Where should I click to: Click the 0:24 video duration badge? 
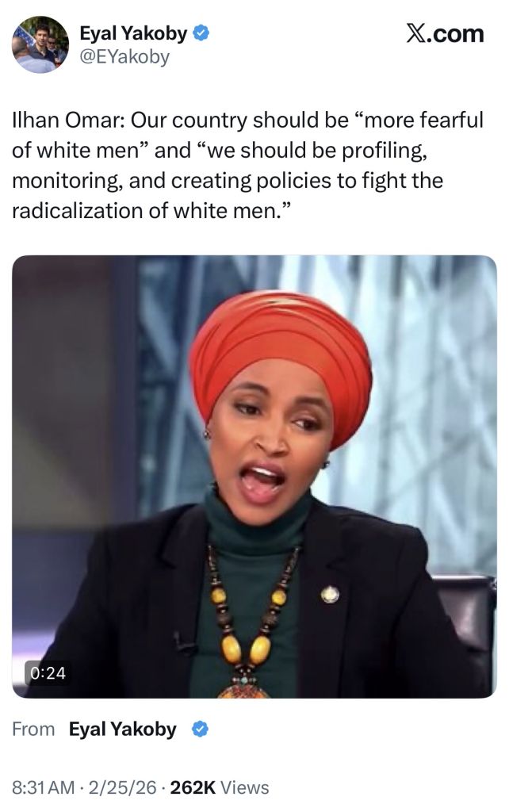point(48,672)
